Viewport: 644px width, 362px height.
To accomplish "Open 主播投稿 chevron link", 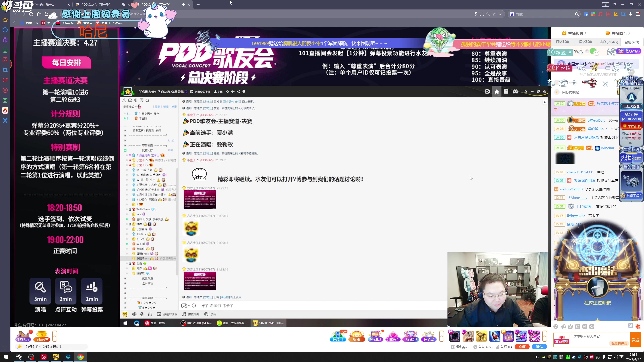I will point(574,33).
